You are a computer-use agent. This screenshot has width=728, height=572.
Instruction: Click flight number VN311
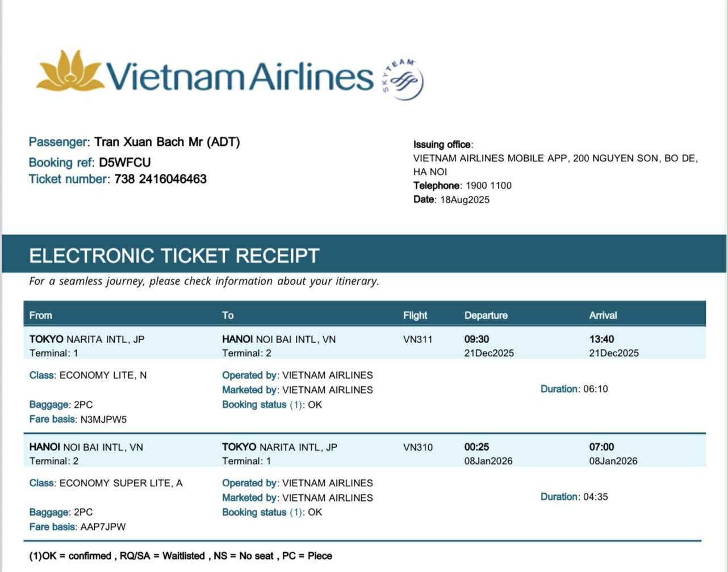418,340
